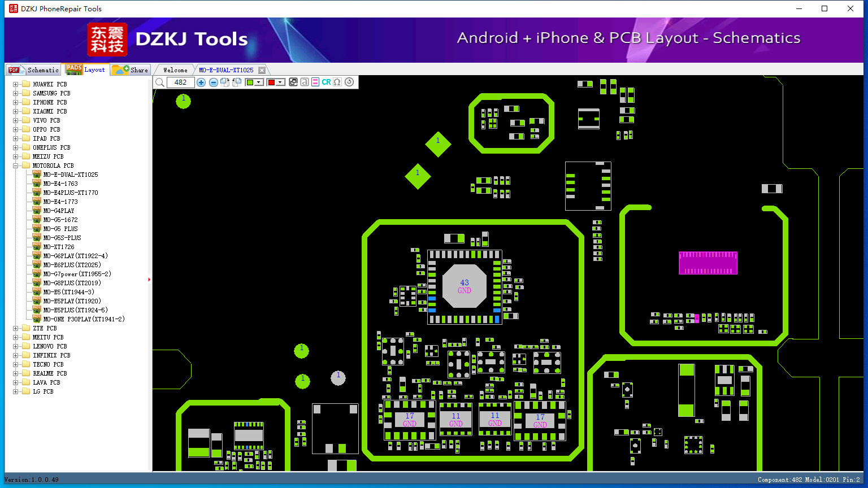This screenshot has height=488, width=868.
Task: Toggle the omega symbol icon
Action: pos(337,82)
